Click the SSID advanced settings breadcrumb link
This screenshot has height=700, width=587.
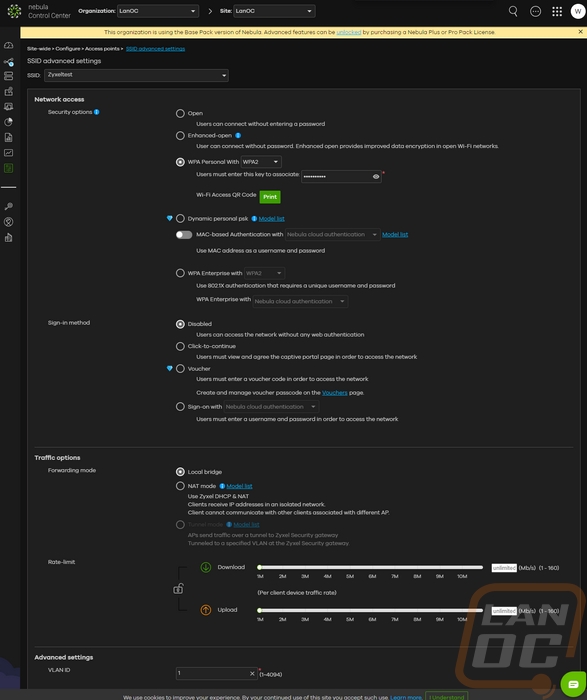155,49
